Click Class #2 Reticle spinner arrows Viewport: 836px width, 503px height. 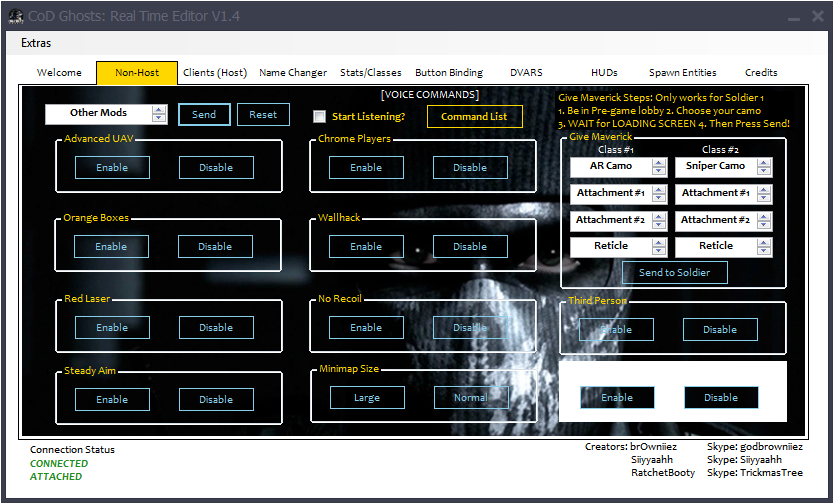coord(764,247)
